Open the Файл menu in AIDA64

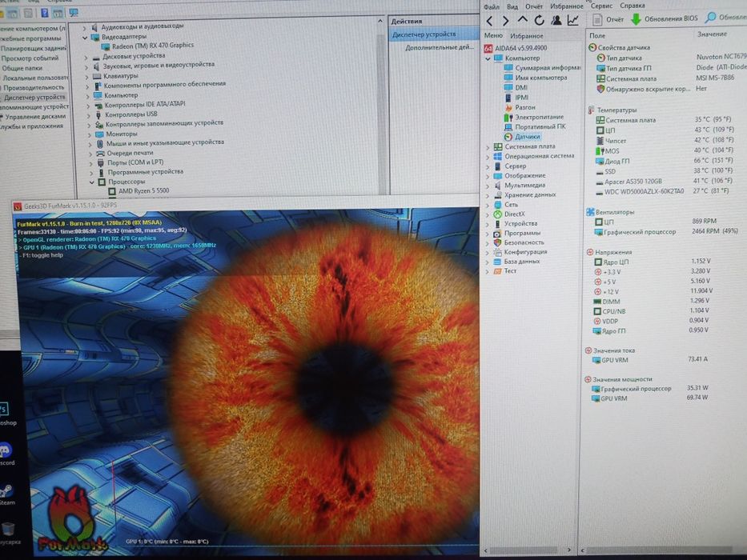492,6
